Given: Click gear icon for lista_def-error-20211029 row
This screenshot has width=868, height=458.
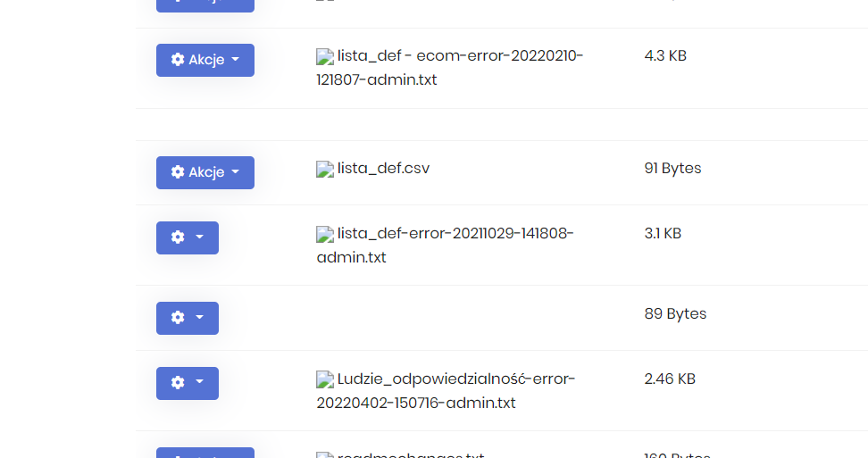Looking at the screenshot, I should tap(178, 237).
